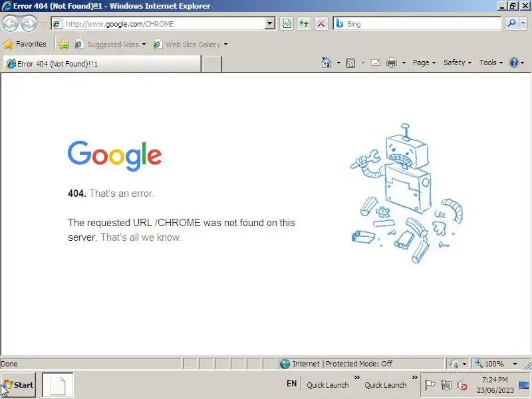Click the Read Mail icon
532x399 pixels.
[376, 63]
